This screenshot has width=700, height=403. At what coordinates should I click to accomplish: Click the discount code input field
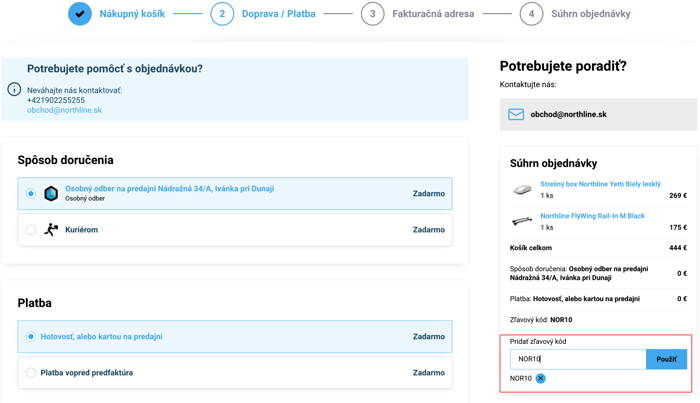(x=577, y=359)
